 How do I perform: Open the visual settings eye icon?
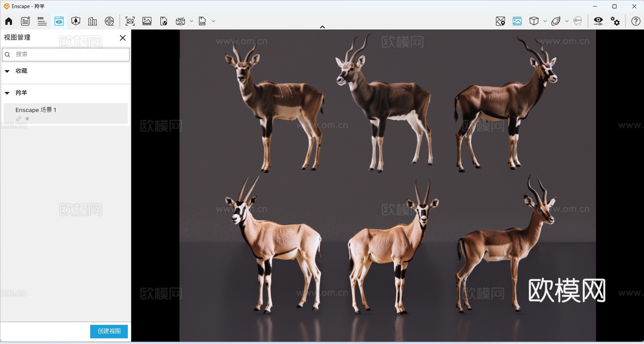pos(598,21)
